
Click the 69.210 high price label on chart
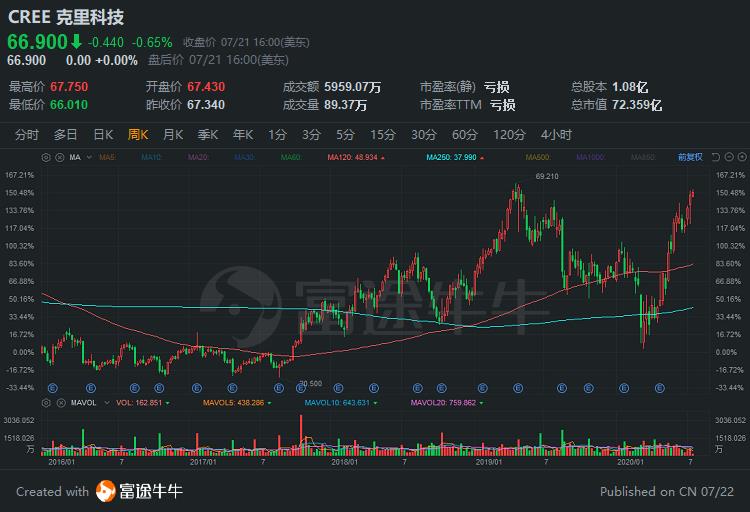click(x=547, y=176)
